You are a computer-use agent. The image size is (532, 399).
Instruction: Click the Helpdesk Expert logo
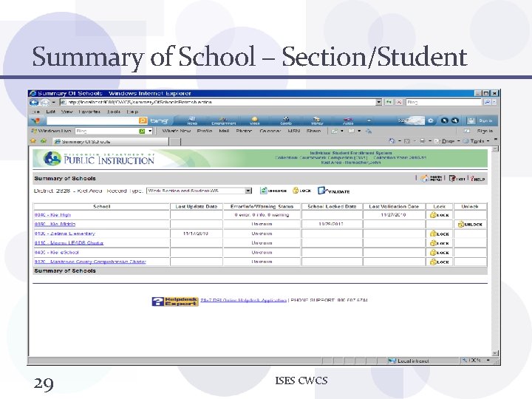pyautogui.click(x=174, y=301)
